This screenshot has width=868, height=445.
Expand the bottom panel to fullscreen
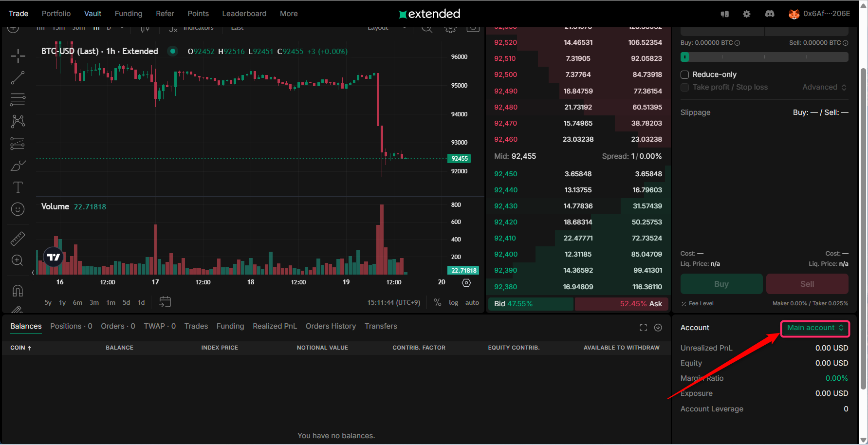click(643, 328)
